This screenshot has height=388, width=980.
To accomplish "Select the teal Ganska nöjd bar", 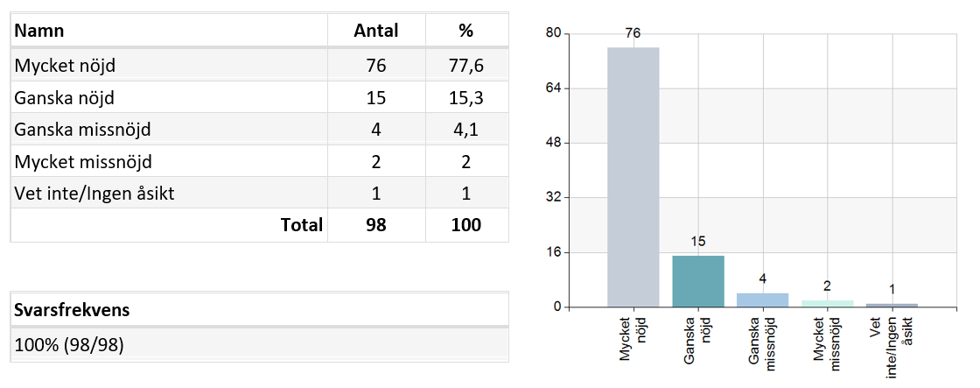I will pyautogui.click(x=698, y=282).
